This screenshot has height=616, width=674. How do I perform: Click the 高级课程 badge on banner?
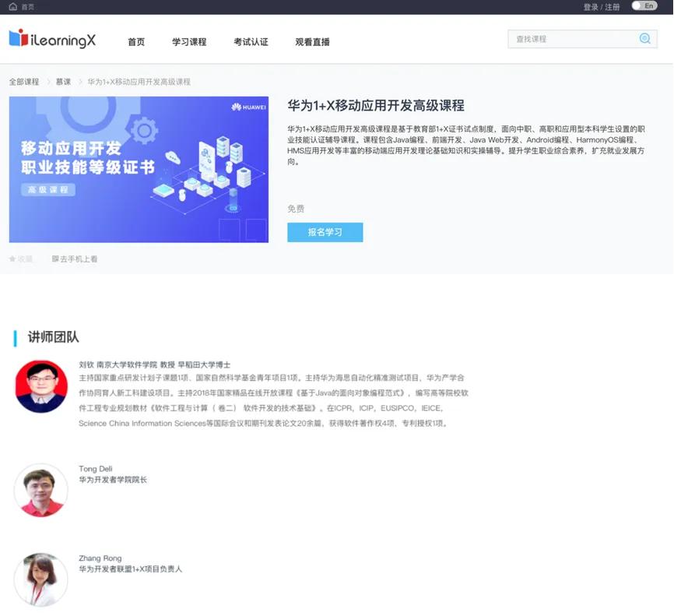(48, 190)
